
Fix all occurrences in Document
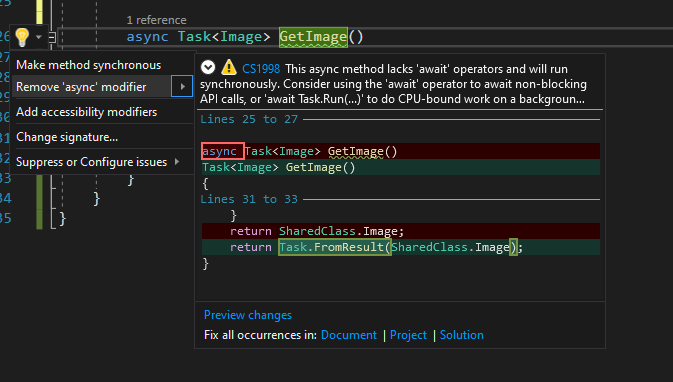point(349,335)
